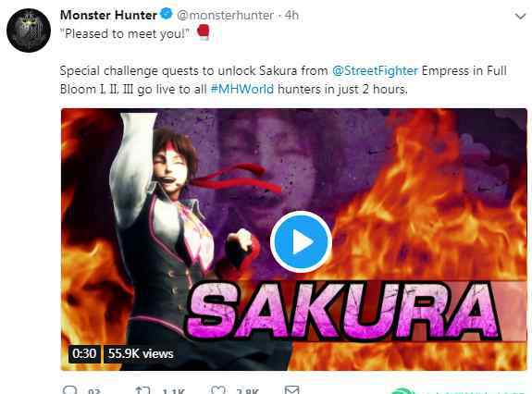Open the @StreetFighter mention link
Viewport: 532px width, 394px height.
[375, 71]
